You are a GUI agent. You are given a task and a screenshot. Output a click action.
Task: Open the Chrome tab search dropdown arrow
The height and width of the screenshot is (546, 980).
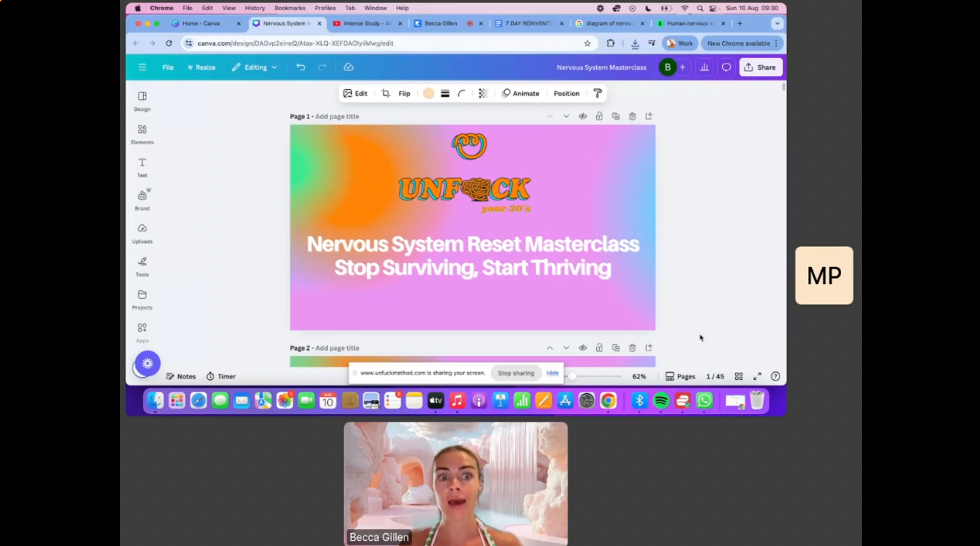tap(777, 24)
